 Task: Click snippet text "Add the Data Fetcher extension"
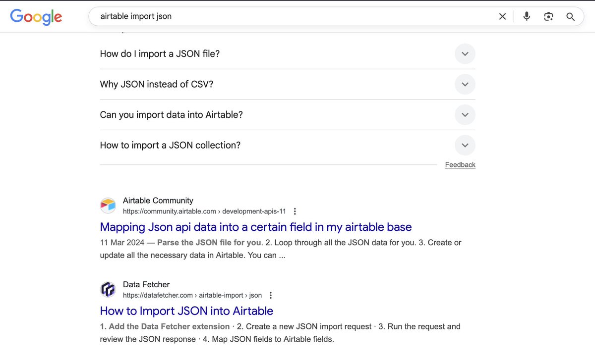pyautogui.click(x=169, y=326)
